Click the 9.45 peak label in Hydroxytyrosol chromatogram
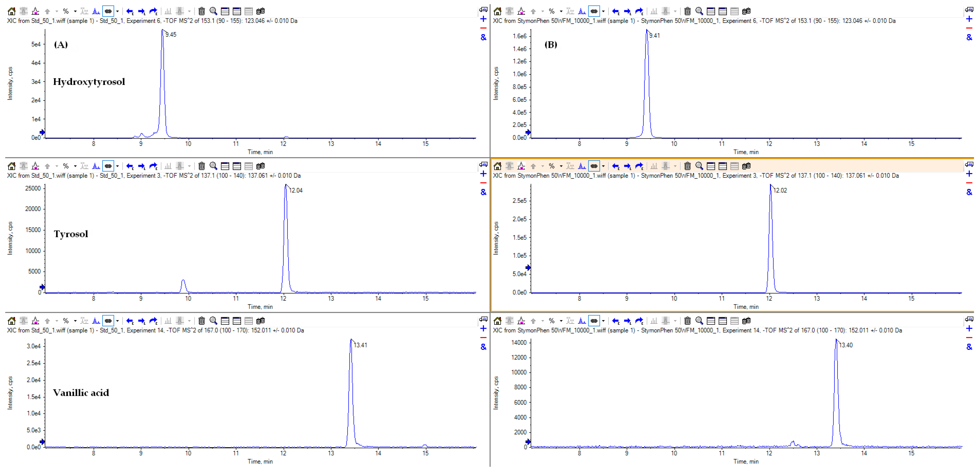The image size is (980, 472). point(171,35)
